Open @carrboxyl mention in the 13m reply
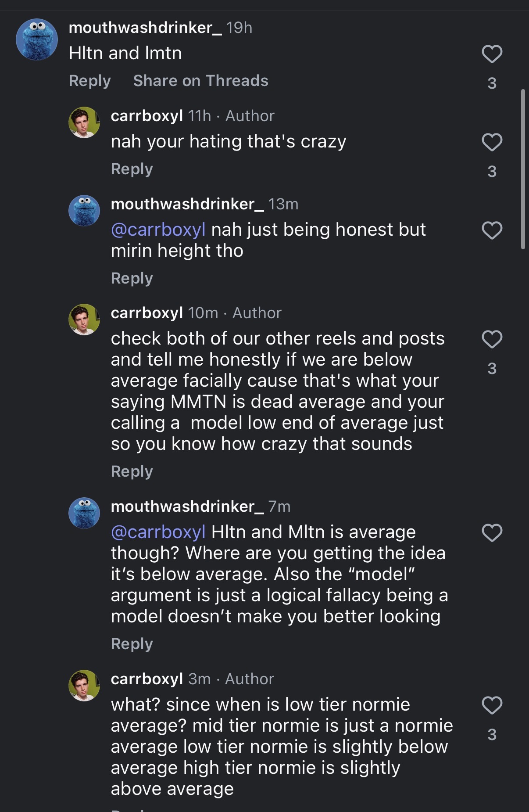This screenshot has height=812, width=529. (158, 230)
